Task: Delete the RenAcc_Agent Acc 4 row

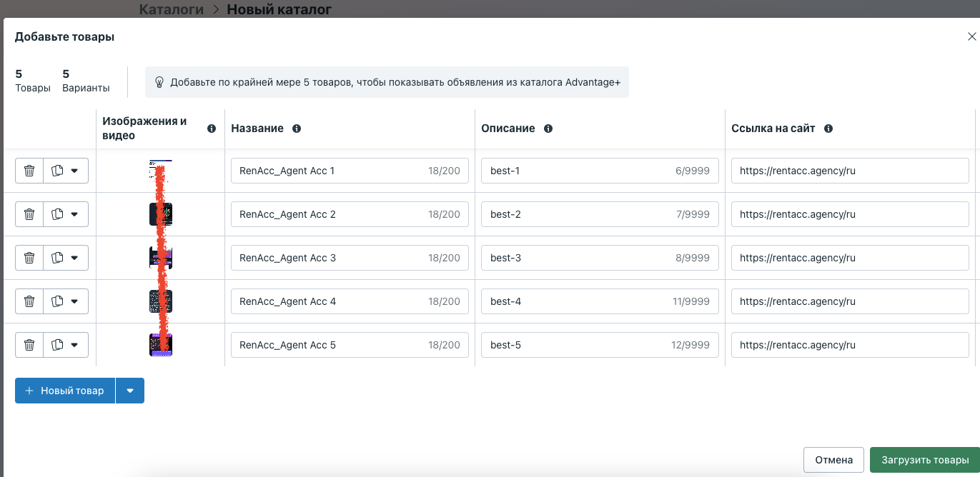Action: click(29, 301)
